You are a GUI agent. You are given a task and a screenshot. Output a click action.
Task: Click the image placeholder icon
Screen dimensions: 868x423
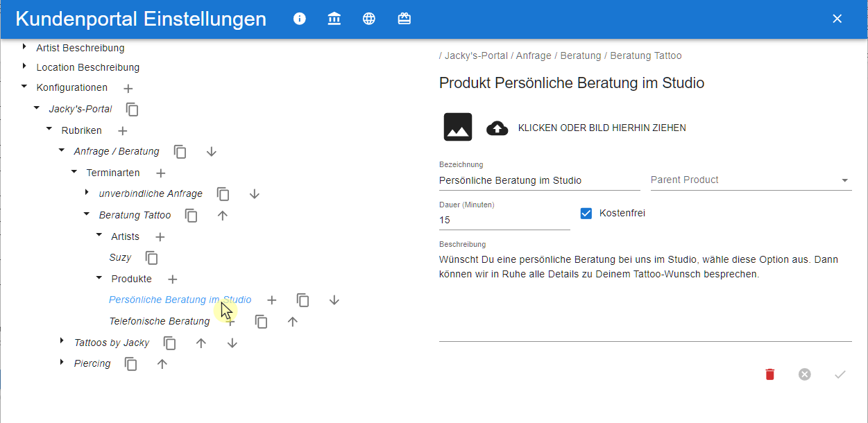pyautogui.click(x=458, y=128)
